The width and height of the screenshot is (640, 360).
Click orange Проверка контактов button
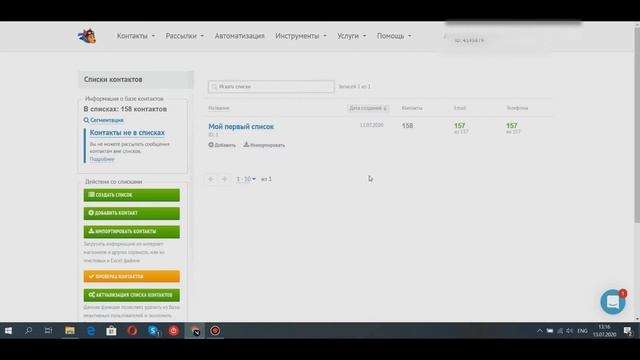pos(131,276)
